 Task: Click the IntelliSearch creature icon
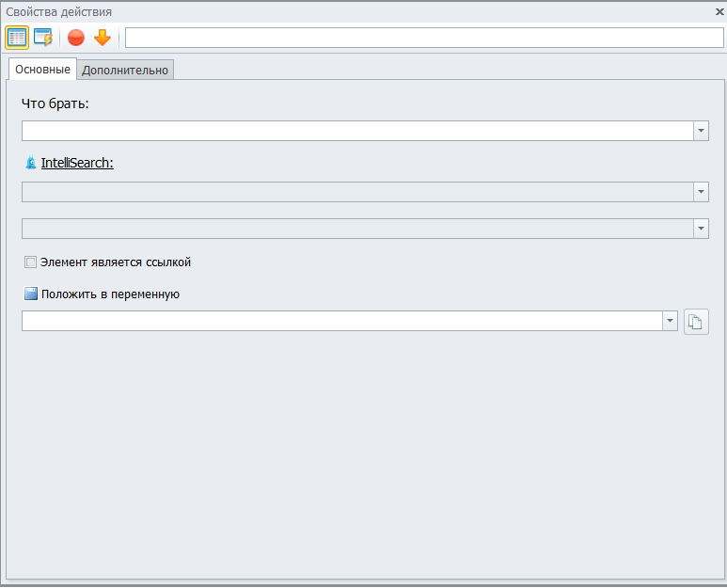point(31,163)
